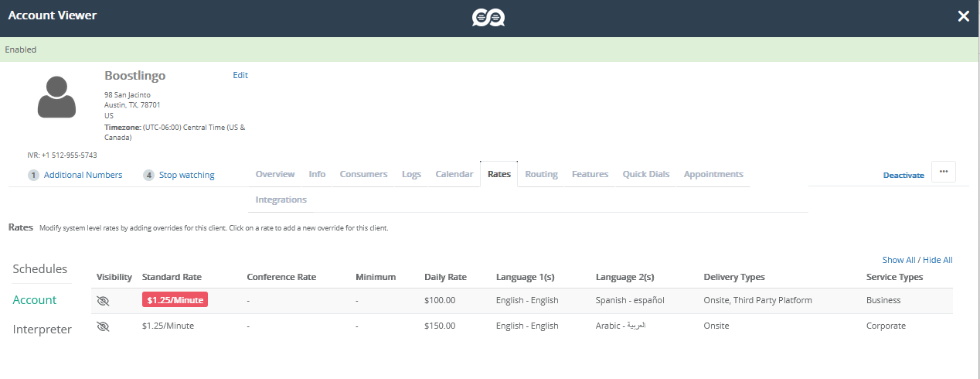Click Hide All rates link
Image resolution: width=980 pixels, height=379 pixels.
(x=937, y=260)
